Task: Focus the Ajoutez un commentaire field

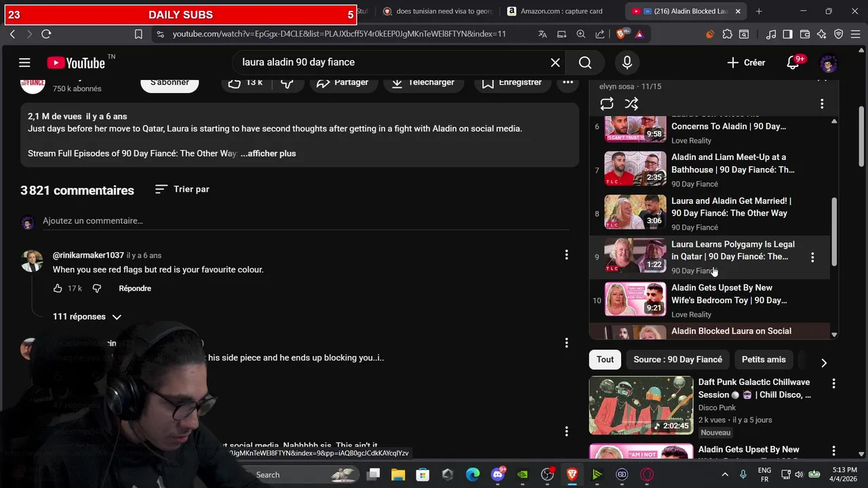Action: click(305, 221)
